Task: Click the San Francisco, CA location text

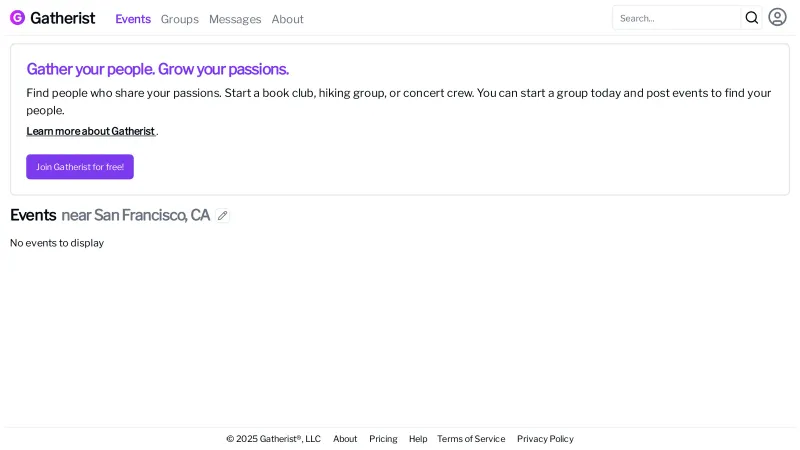Action: click(152, 215)
